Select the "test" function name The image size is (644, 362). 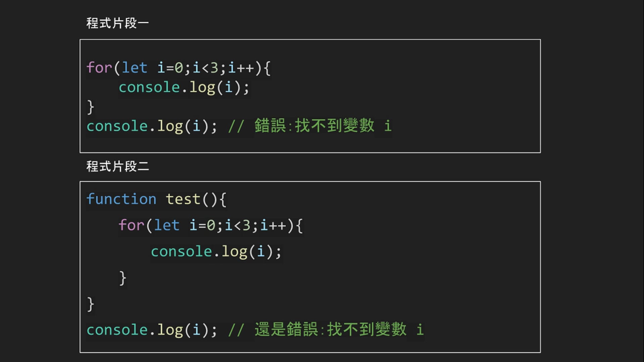tap(183, 199)
